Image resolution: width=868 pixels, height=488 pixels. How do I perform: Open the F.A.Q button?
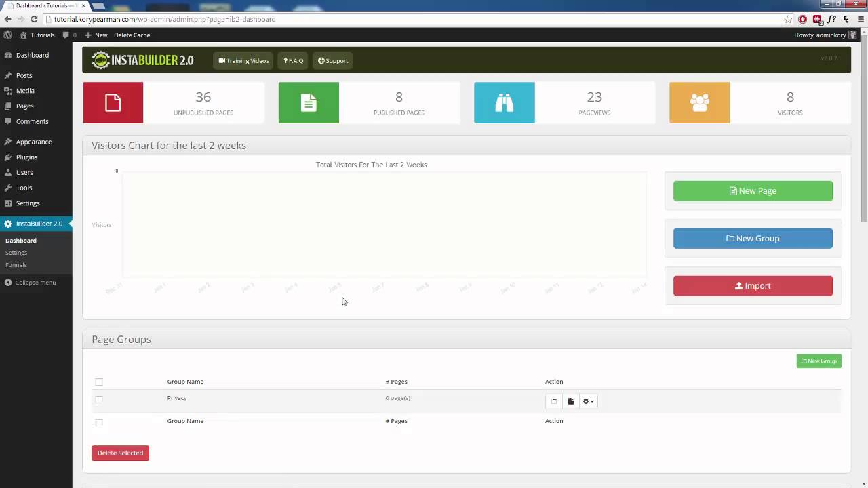pyautogui.click(x=294, y=60)
